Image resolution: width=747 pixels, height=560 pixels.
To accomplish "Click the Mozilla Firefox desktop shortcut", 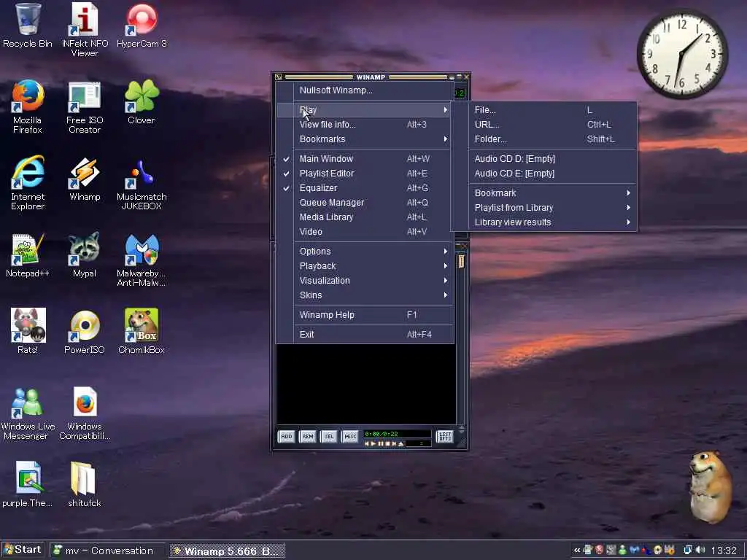I will click(x=28, y=106).
